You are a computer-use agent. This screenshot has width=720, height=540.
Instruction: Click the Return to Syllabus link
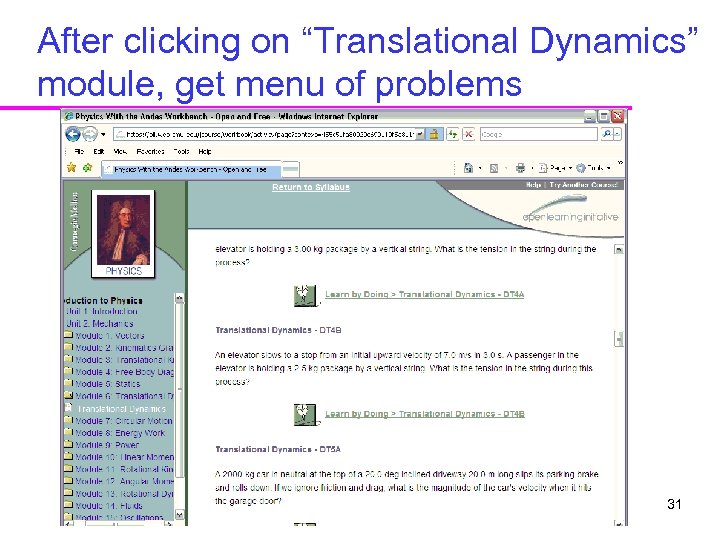(311, 187)
